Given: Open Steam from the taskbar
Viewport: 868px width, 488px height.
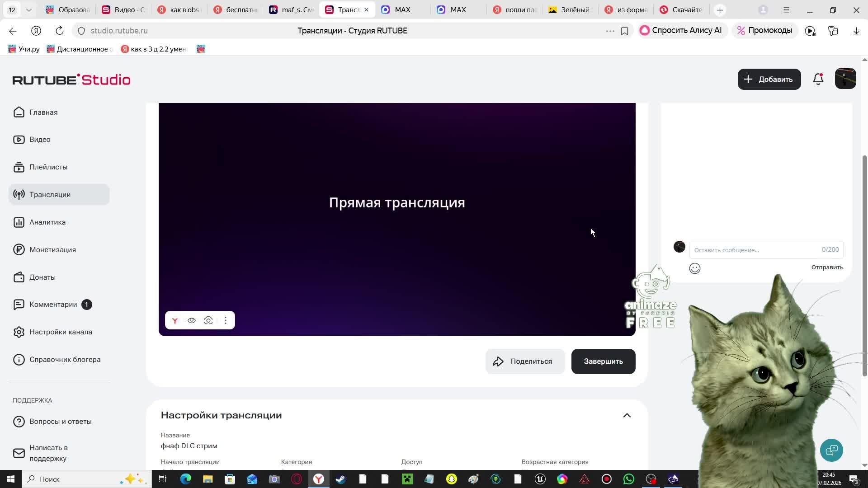Looking at the screenshot, I should (340, 479).
